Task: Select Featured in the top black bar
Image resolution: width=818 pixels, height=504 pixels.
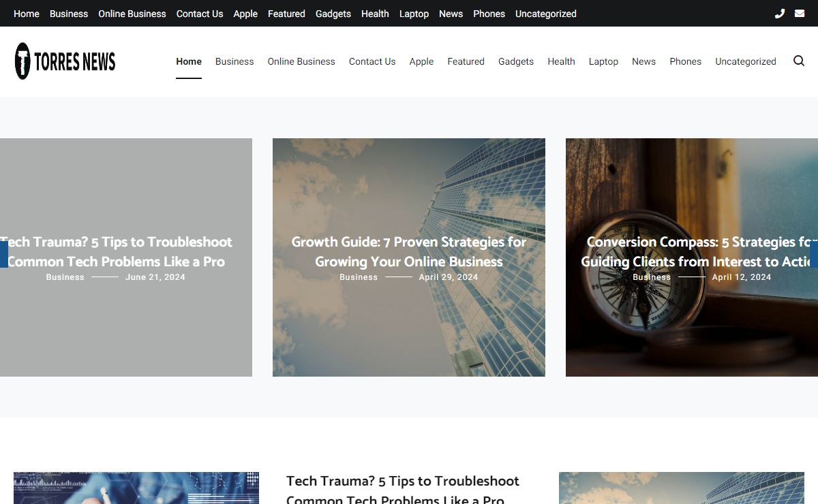Action: (286, 14)
